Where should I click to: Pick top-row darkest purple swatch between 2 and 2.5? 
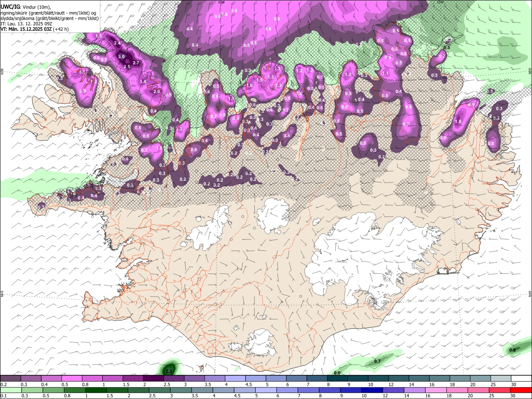(x=153, y=378)
